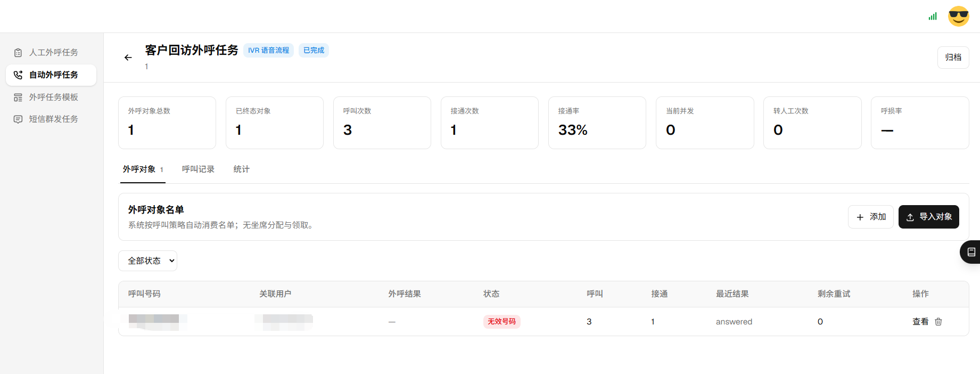Click the 关联用户 column header
The image size is (980, 374).
[275, 294]
